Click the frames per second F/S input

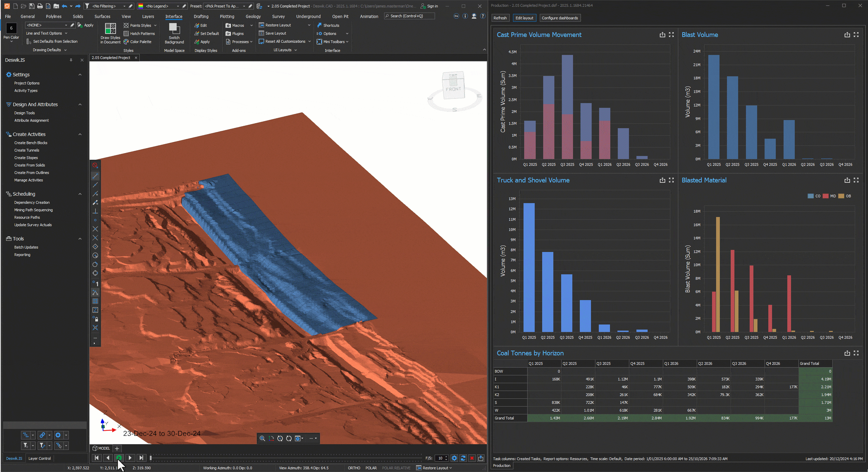(441, 458)
